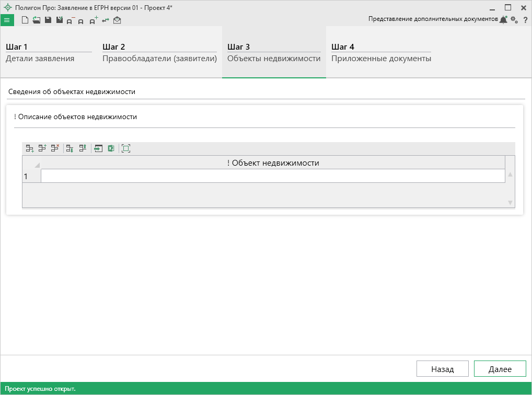Increase the font size
This screenshot has width=532, height=395.
coord(94,21)
